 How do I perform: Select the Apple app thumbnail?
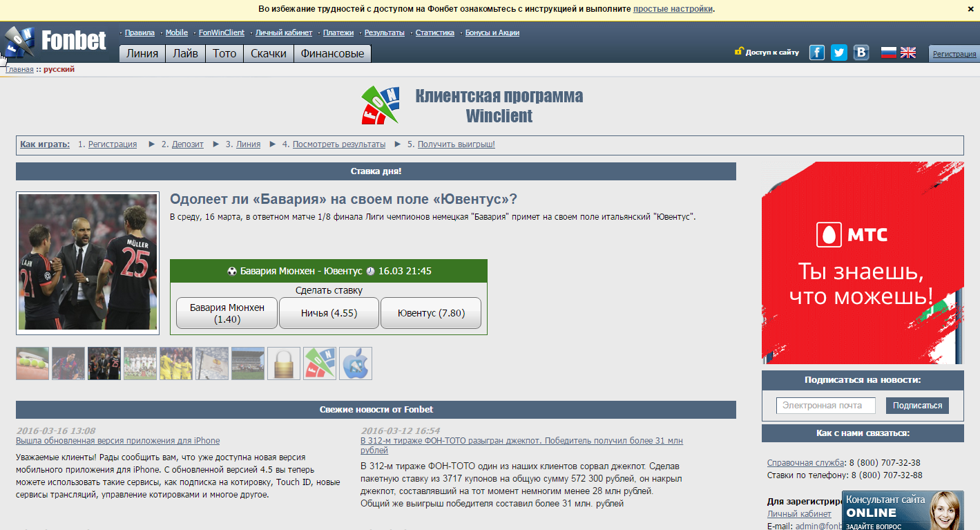point(356,363)
